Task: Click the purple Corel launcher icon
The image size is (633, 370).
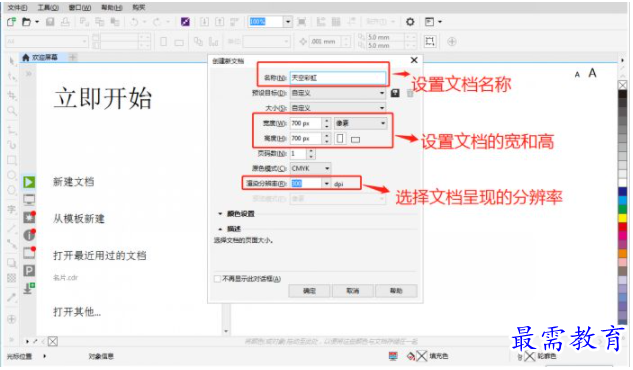Action: [x=185, y=22]
